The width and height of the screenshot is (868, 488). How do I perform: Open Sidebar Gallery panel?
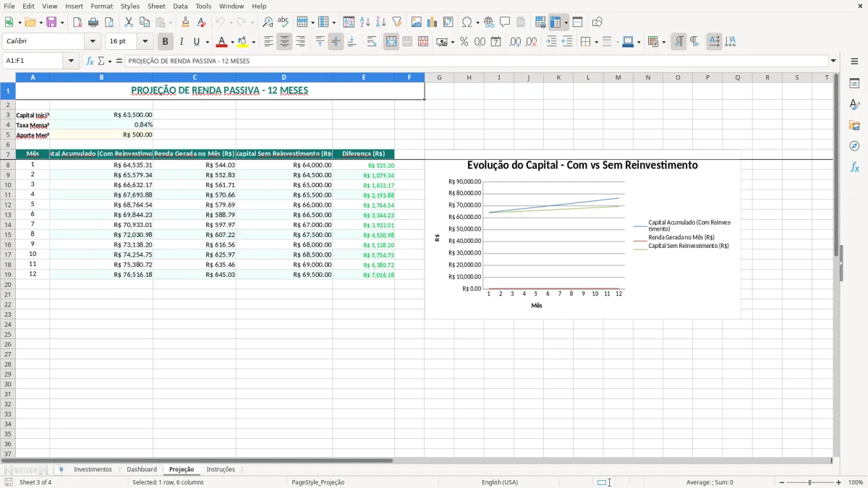(854, 125)
